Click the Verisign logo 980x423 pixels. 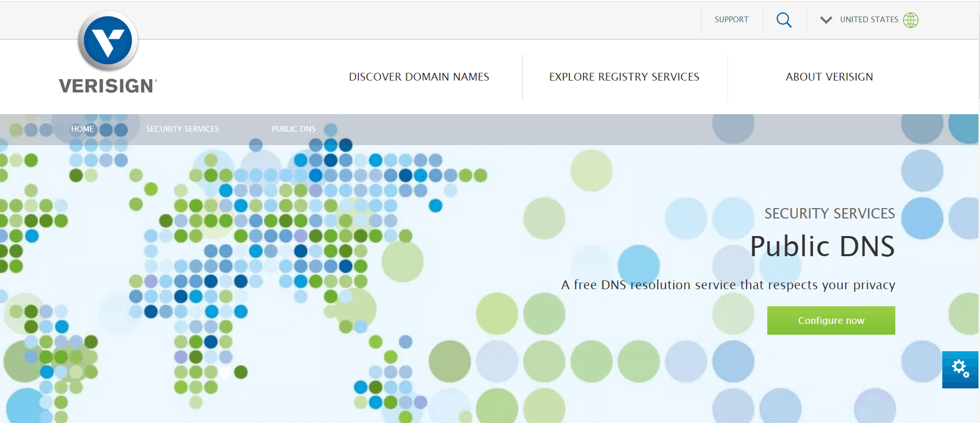[108, 53]
